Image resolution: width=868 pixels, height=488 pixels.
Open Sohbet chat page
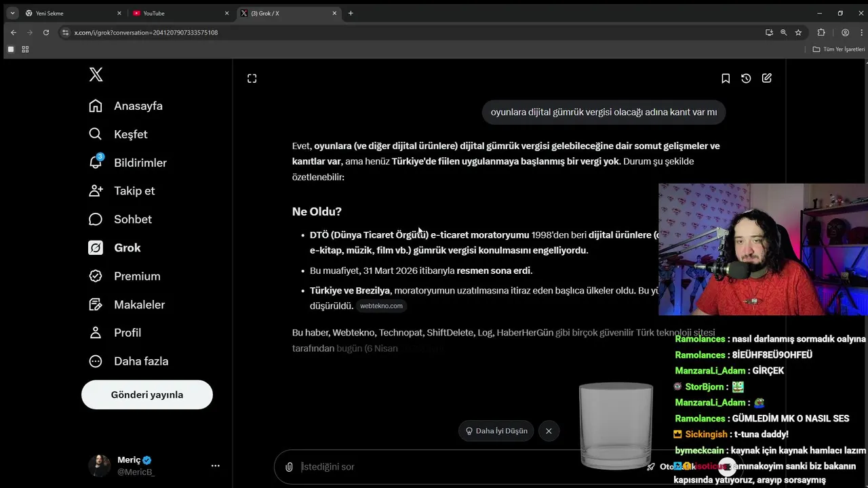point(120,219)
